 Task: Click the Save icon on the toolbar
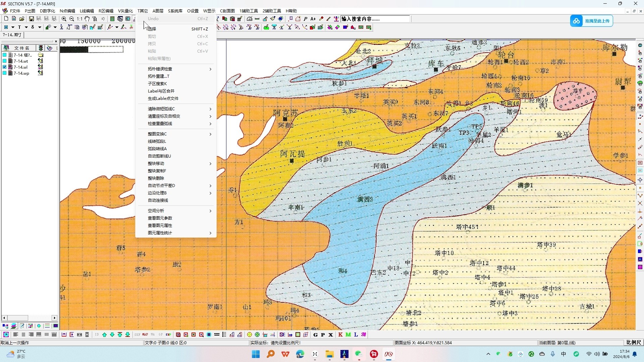pyautogui.click(x=31, y=18)
